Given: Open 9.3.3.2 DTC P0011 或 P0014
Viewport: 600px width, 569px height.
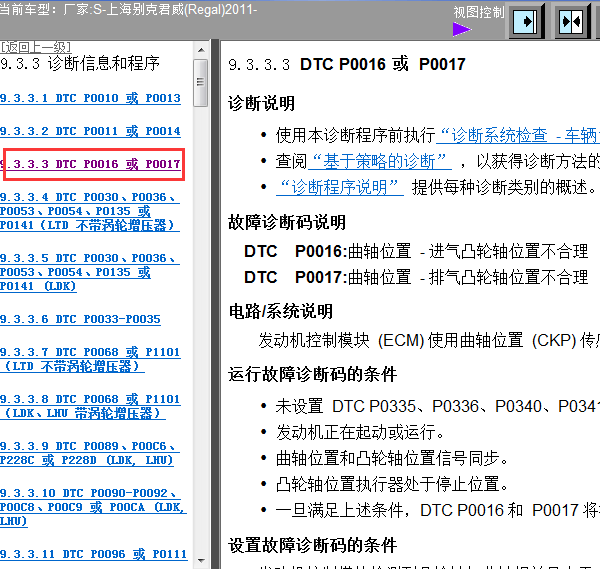Looking at the screenshot, I should point(90,131).
